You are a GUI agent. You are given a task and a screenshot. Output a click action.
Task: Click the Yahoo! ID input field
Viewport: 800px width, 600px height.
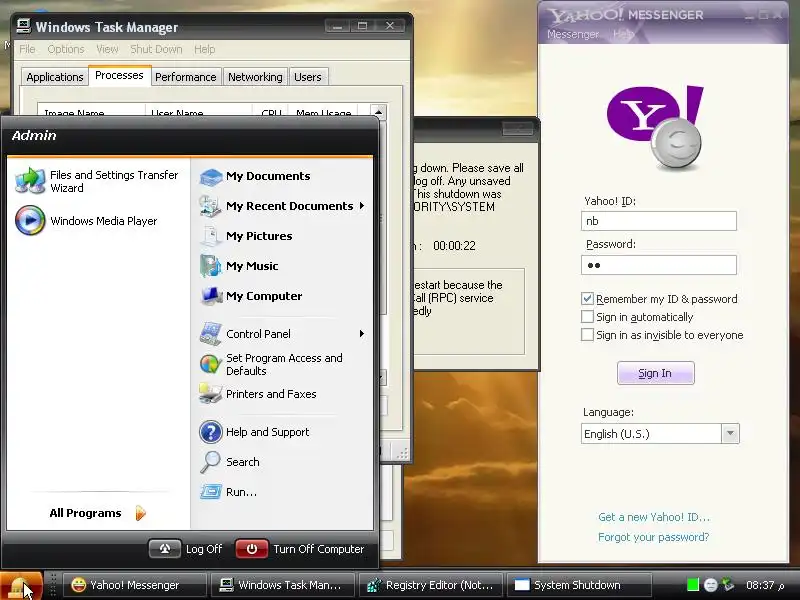click(659, 221)
